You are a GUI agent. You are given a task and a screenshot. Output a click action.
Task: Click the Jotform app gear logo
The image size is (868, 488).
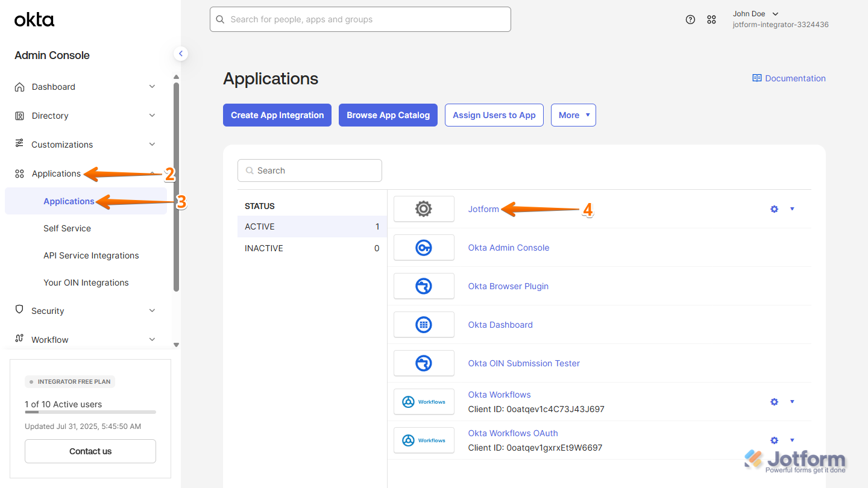click(x=424, y=209)
